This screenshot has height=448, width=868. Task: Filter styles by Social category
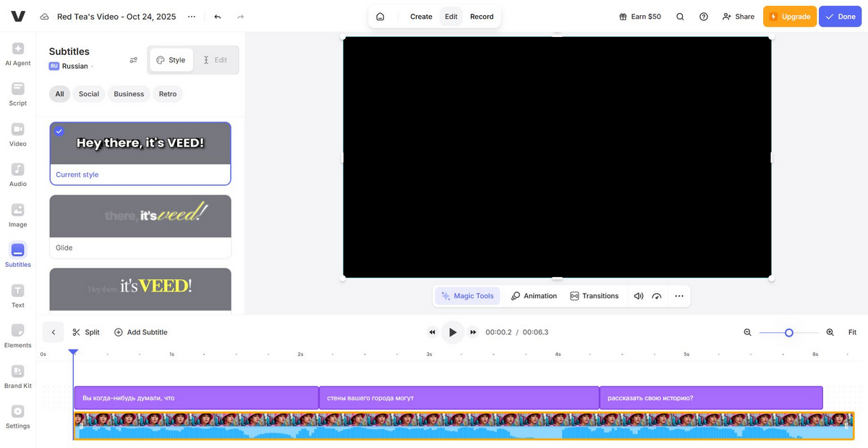click(89, 94)
